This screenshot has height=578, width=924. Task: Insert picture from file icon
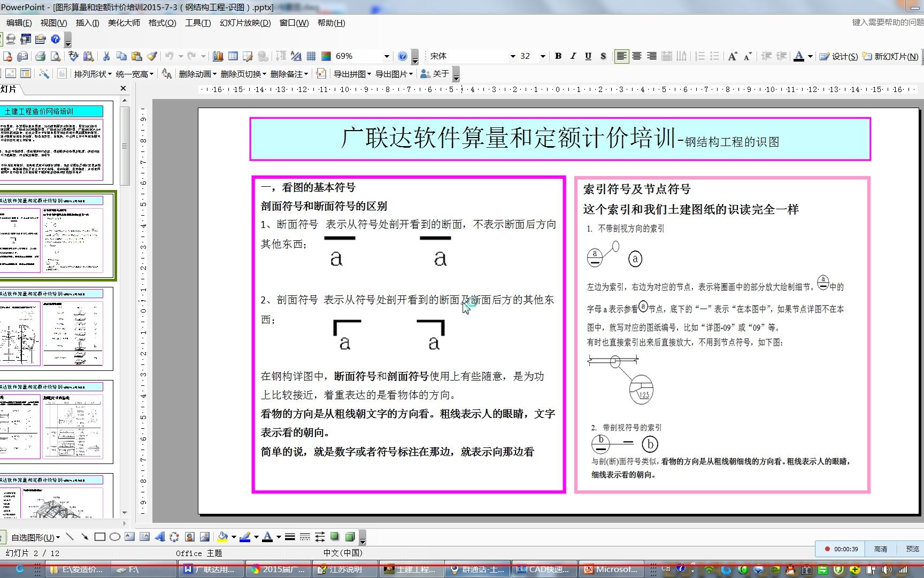(x=204, y=537)
